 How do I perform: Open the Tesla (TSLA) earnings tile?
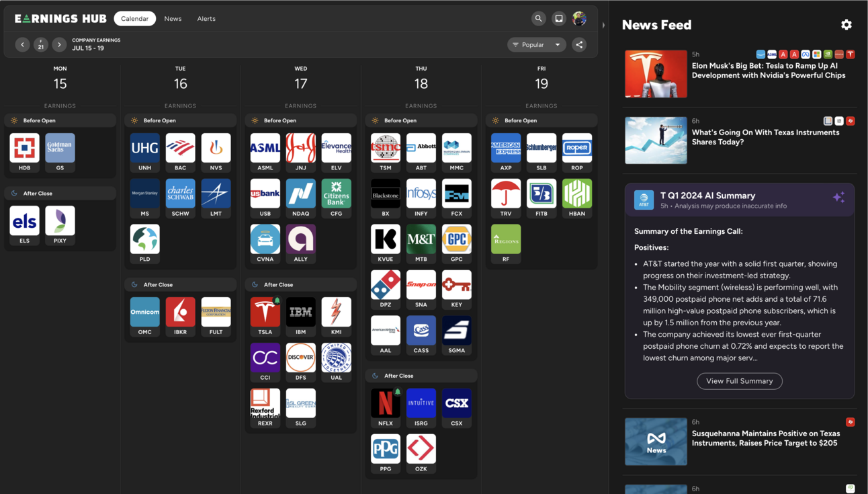(265, 312)
